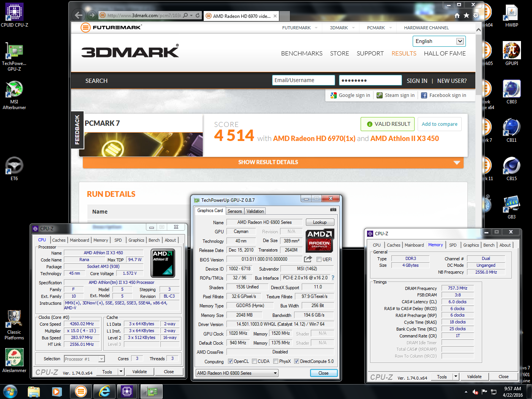Open HALL OF FAME navigation item
The height and width of the screenshot is (399, 532).
coord(445,54)
